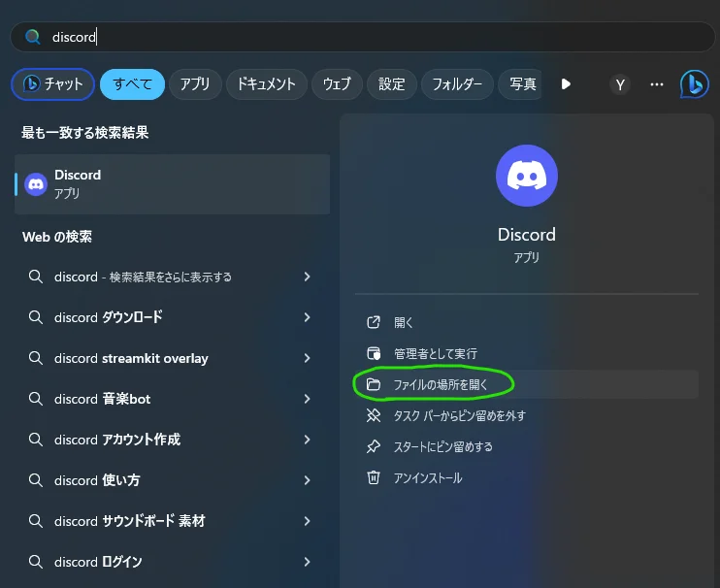Switch to the 写真 filter tab
The height and width of the screenshot is (588, 720).
click(x=520, y=84)
